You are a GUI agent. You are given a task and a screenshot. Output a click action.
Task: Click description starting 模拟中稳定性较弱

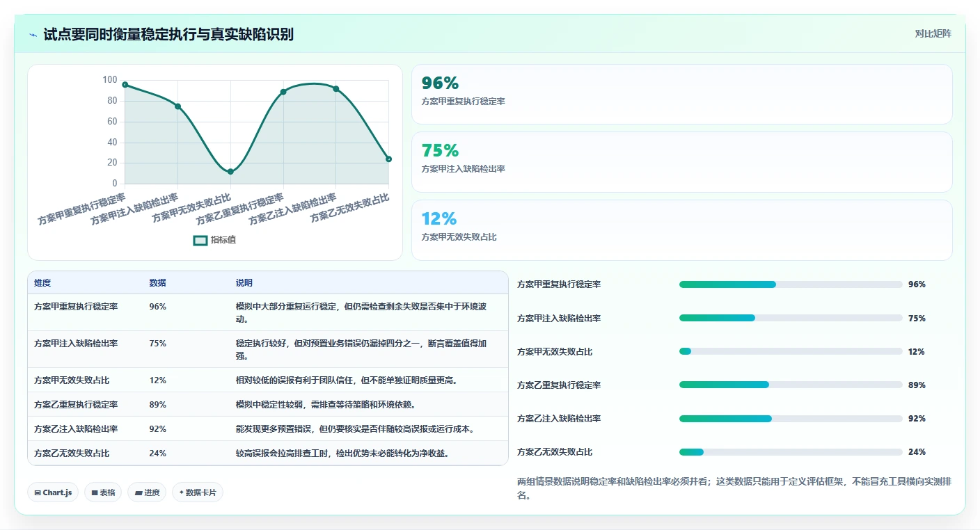325,405
